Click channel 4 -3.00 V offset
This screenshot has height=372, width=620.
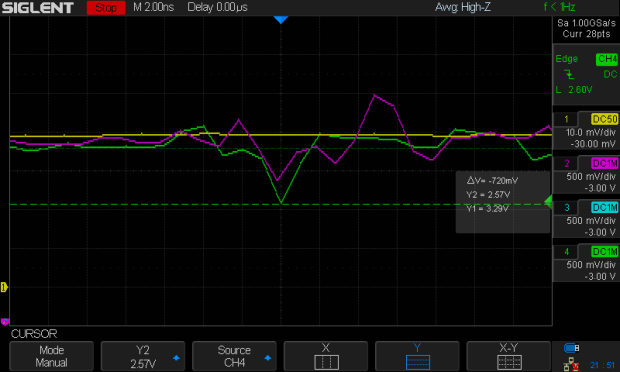pyautogui.click(x=600, y=276)
